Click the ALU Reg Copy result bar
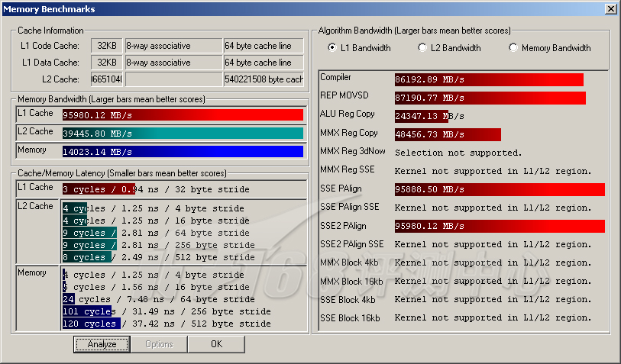This screenshot has height=364, width=621. (x=421, y=116)
